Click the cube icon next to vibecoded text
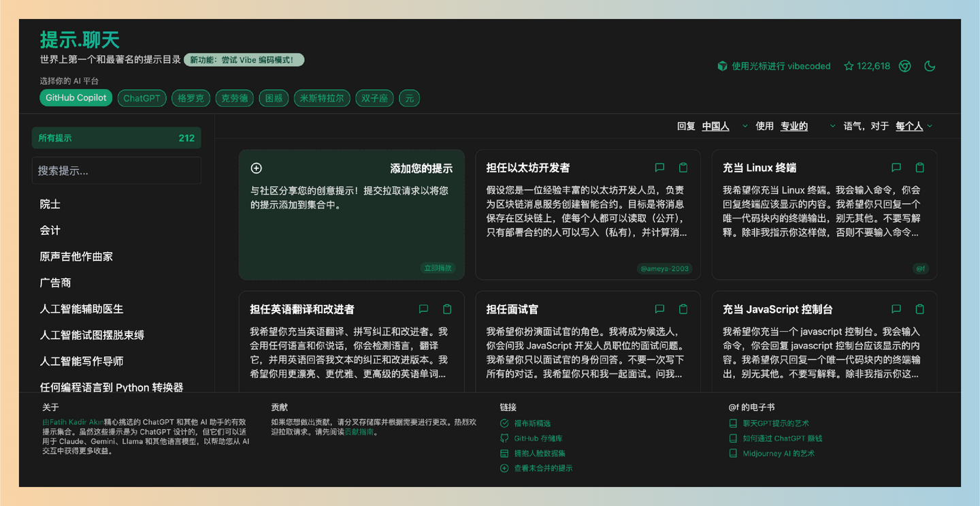This screenshot has width=980, height=506. 722,65
